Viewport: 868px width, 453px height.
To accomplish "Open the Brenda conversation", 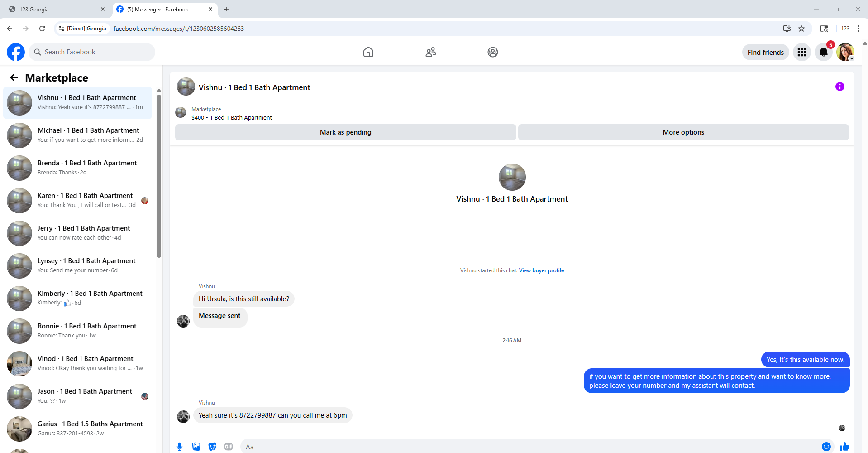I will [78, 168].
